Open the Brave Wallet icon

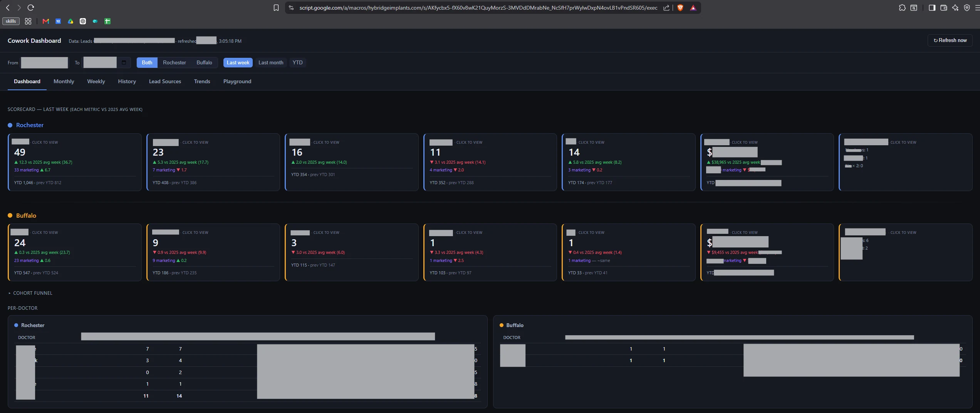944,8
